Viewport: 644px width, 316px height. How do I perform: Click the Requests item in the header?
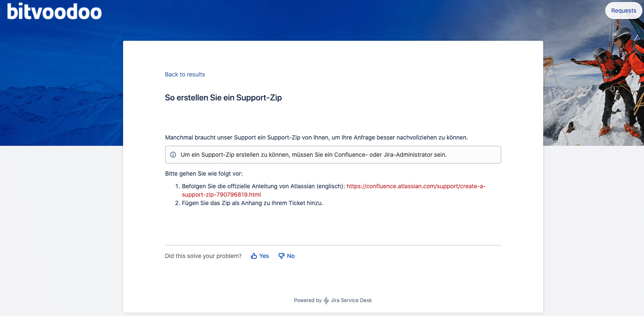click(x=623, y=10)
